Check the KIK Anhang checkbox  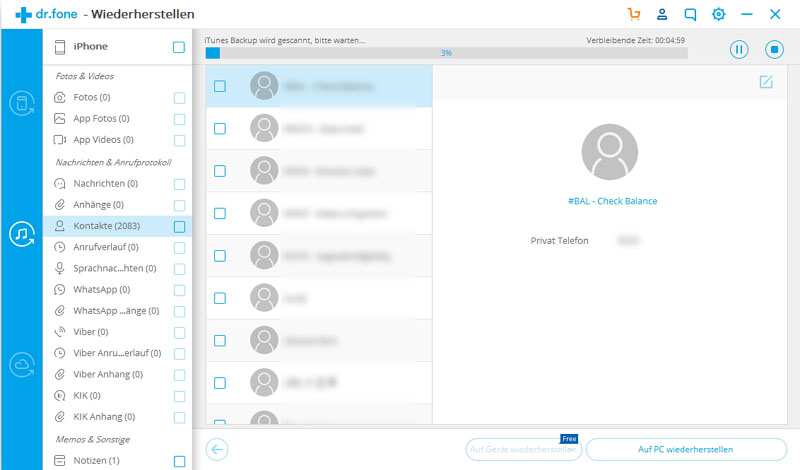[x=179, y=417]
